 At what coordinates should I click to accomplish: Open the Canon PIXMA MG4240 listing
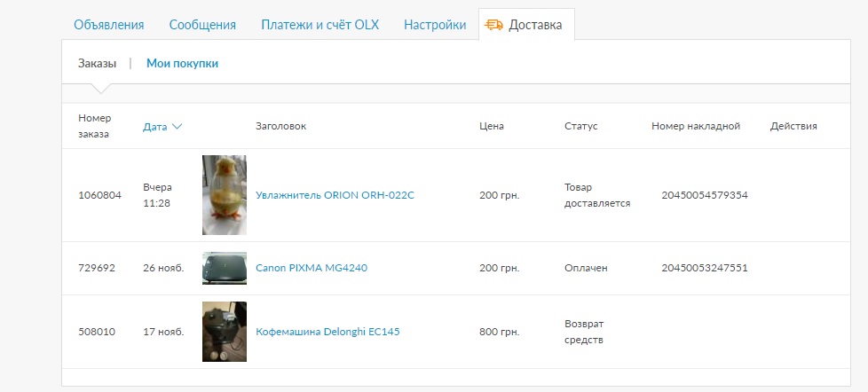[311, 268]
